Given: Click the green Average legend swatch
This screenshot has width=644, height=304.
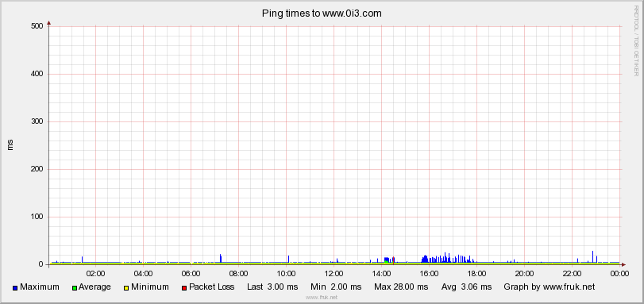Looking at the screenshot, I should pos(75,288).
